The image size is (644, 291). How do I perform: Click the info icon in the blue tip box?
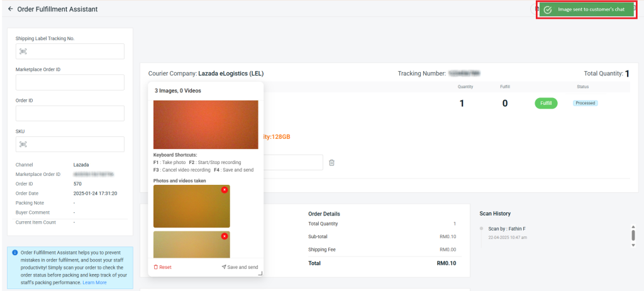point(15,253)
